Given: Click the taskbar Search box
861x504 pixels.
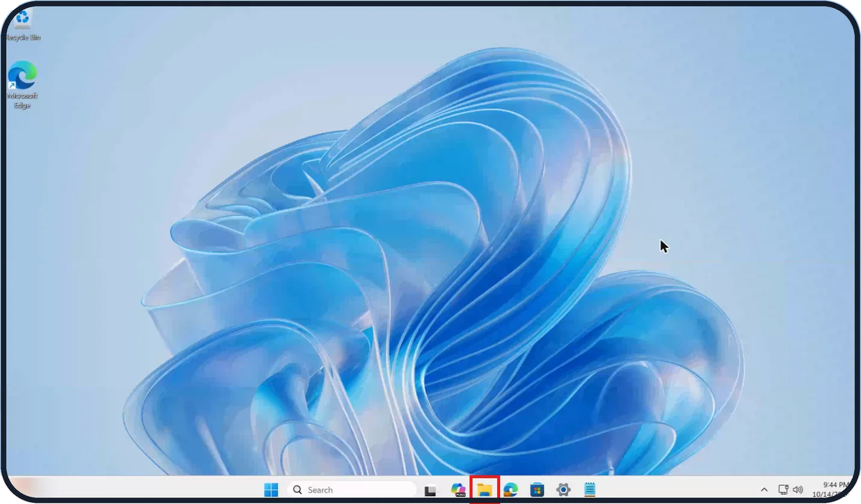Looking at the screenshot, I should 352,490.
